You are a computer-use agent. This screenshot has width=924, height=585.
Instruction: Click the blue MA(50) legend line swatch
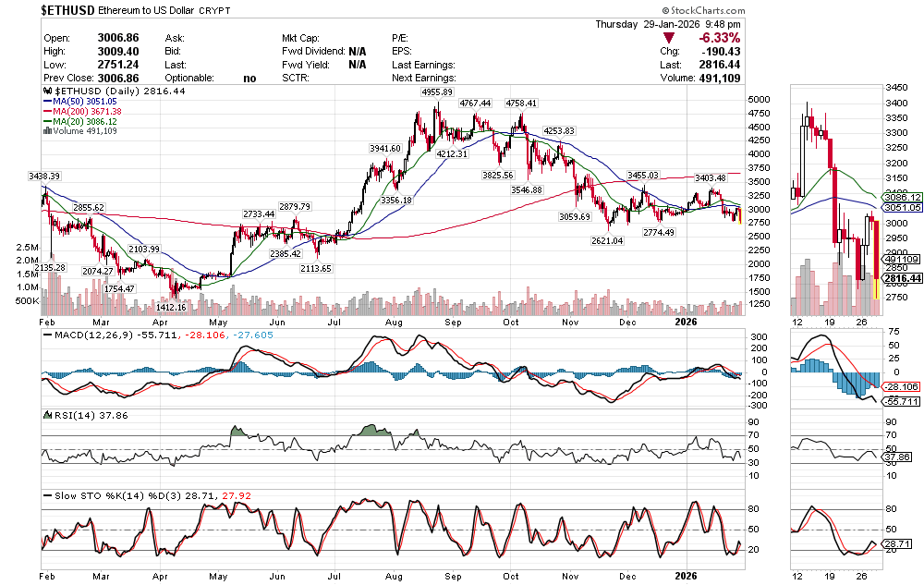click(48, 102)
